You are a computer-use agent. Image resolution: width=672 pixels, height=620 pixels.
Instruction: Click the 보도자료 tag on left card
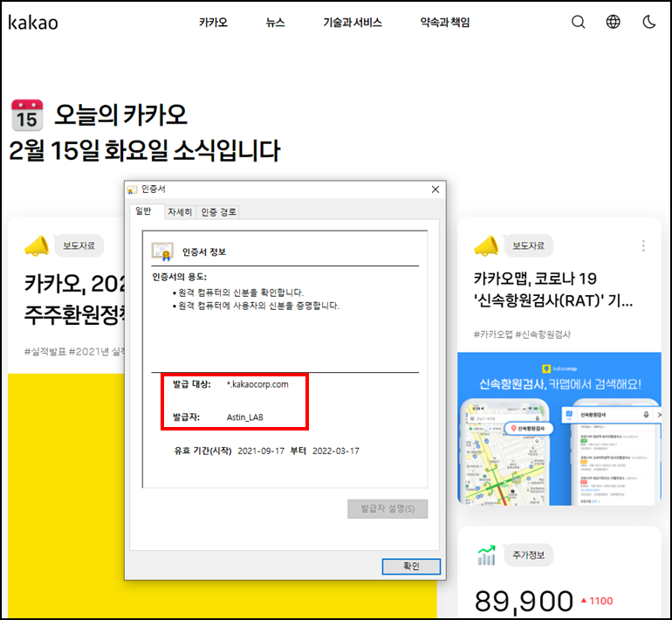[79, 245]
